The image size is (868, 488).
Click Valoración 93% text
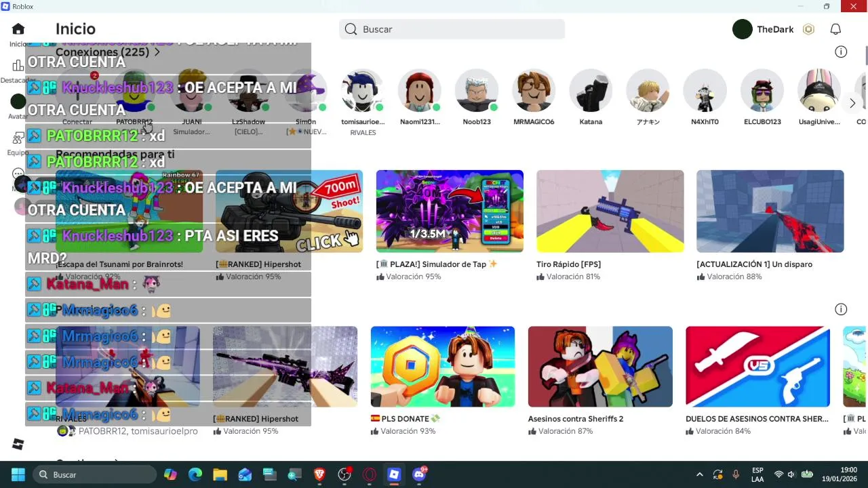pyautogui.click(x=408, y=431)
